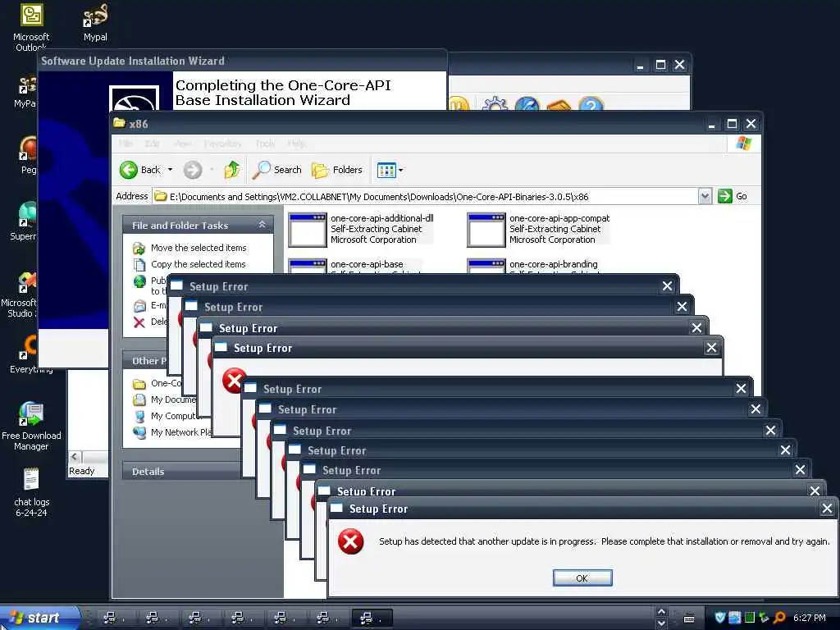Open the Tools menu in x86 window
This screenshot has width=840, height=630.
[x=265, y=144]
